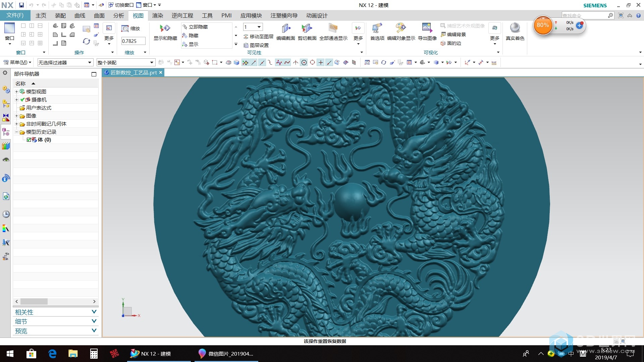Open the 菜单(M) button

(x=17, y=62)
